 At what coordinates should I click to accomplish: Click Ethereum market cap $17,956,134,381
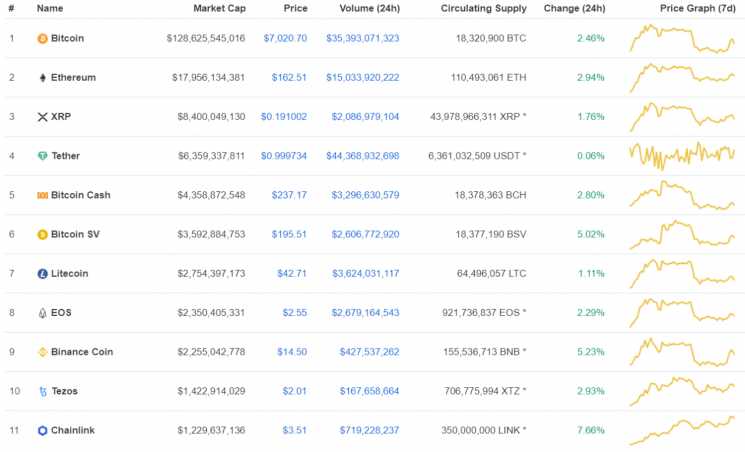(209, 77)
